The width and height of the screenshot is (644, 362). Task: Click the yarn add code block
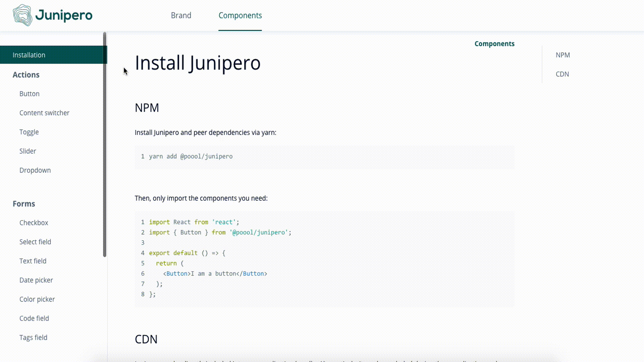point(324,157)
